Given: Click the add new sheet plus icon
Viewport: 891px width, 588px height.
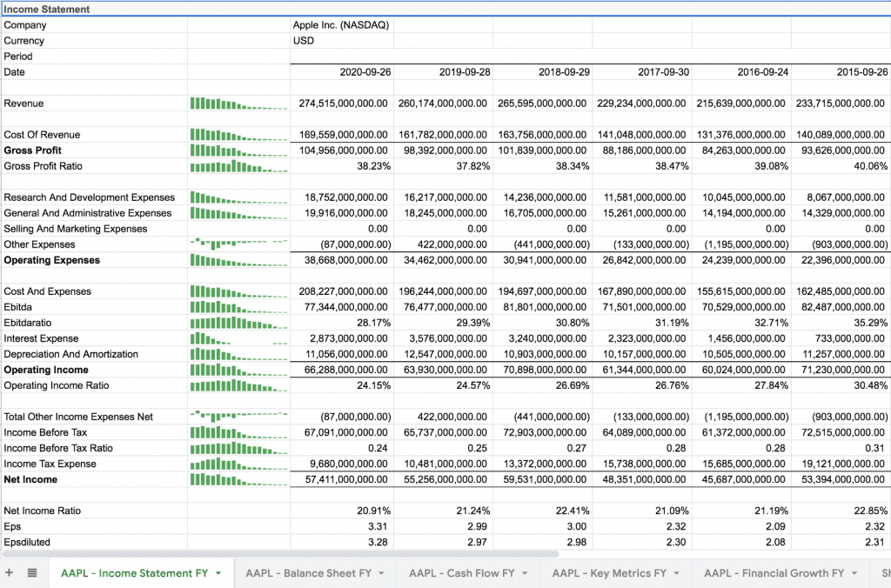Looking at the screenshot, I should tap(10, 573).
